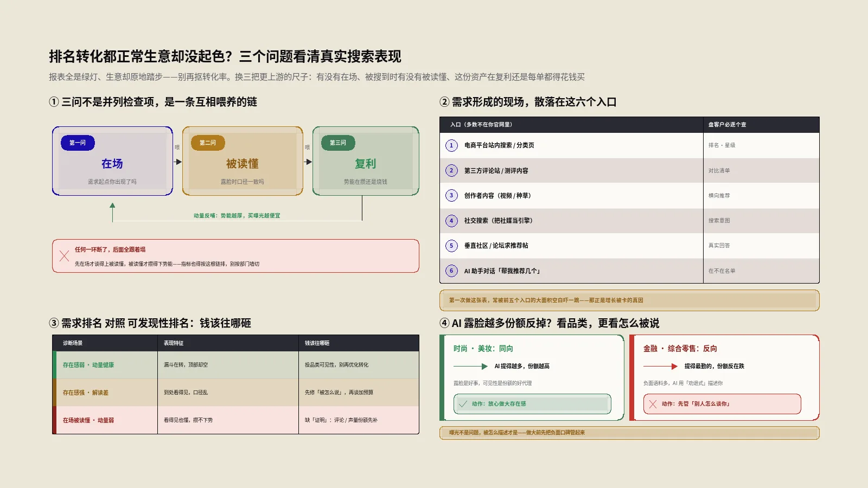The image size is (868, 488).
Task: Click the numbered circle 4 beside 社交搜索
Action: tap(451, 221)
